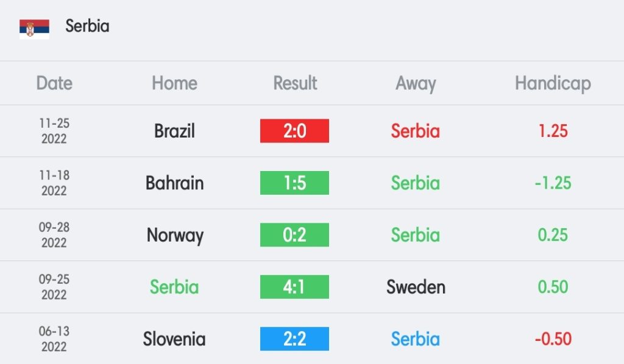This screenshot has height=364, width=624.
Task: Click the green 0:2 result badge
Action: (x=294, y=235)
